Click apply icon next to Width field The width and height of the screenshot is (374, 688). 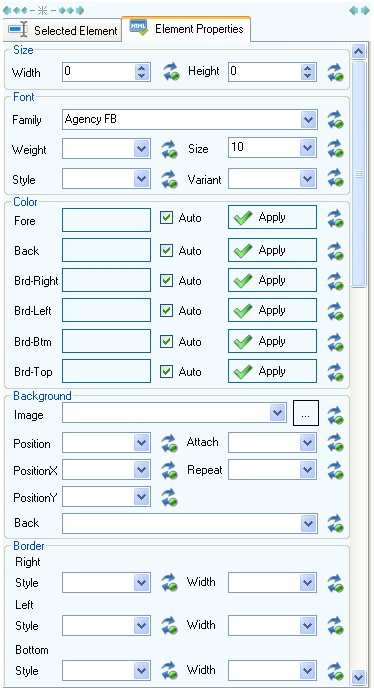pyautogui.click(x=170, y=72)
